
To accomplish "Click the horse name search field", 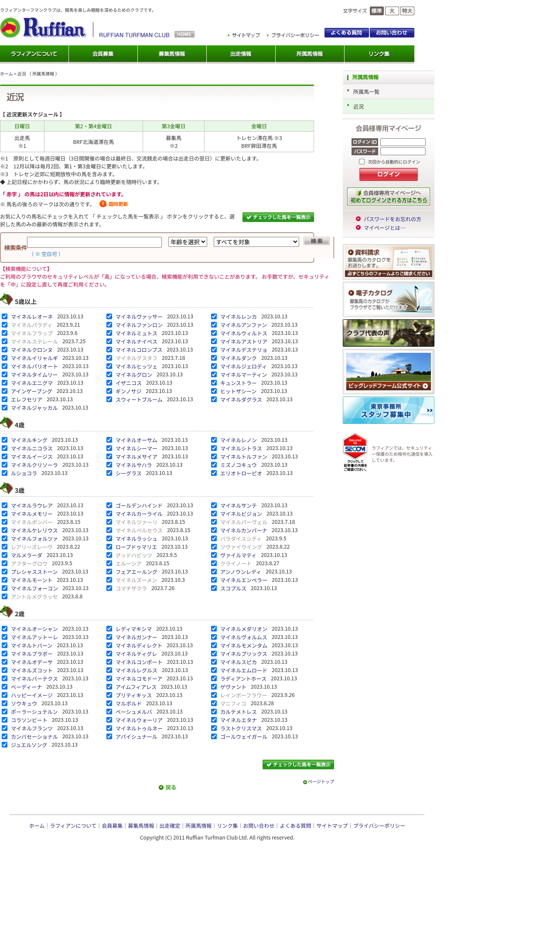I will pos(94,242).
